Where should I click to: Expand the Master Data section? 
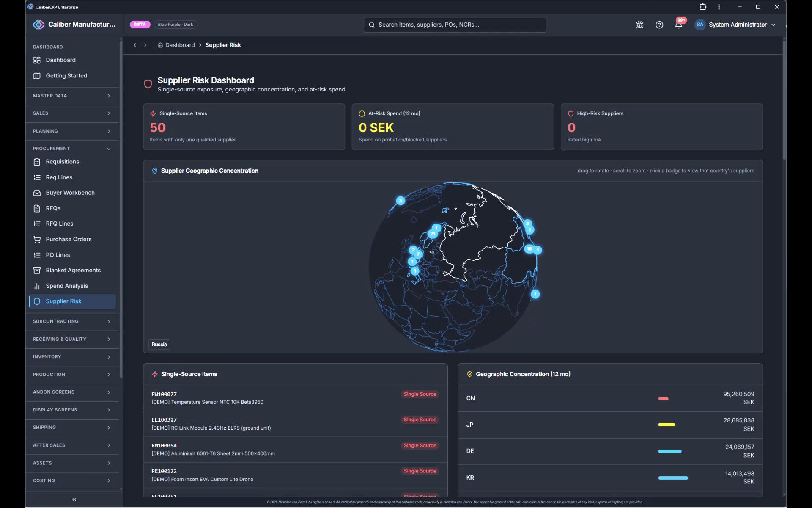click(72, 96)
